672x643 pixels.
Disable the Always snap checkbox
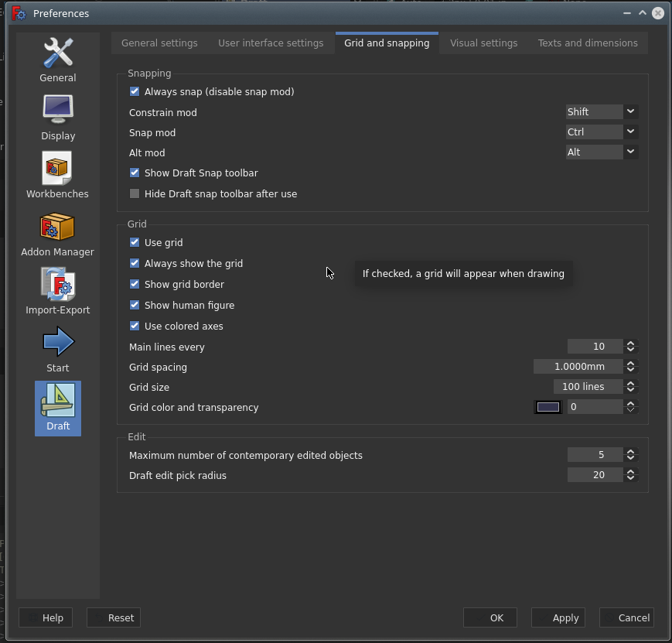coord(135,92)
